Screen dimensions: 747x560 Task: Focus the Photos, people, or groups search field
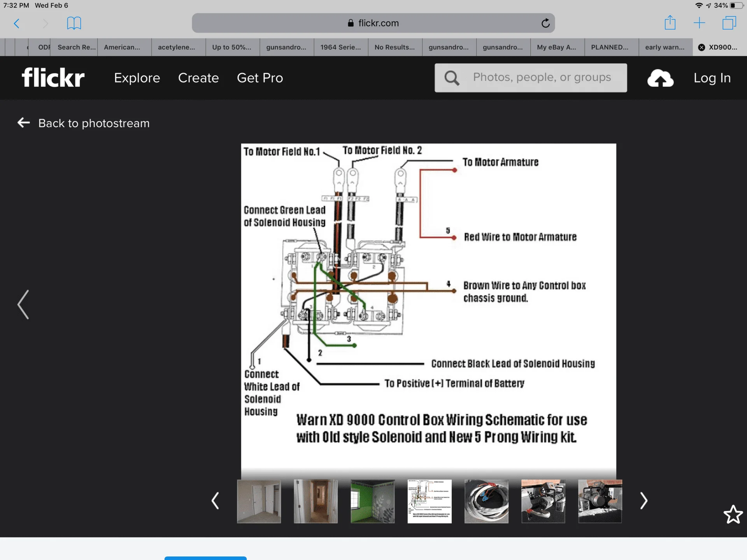click(x=531, y=78)
